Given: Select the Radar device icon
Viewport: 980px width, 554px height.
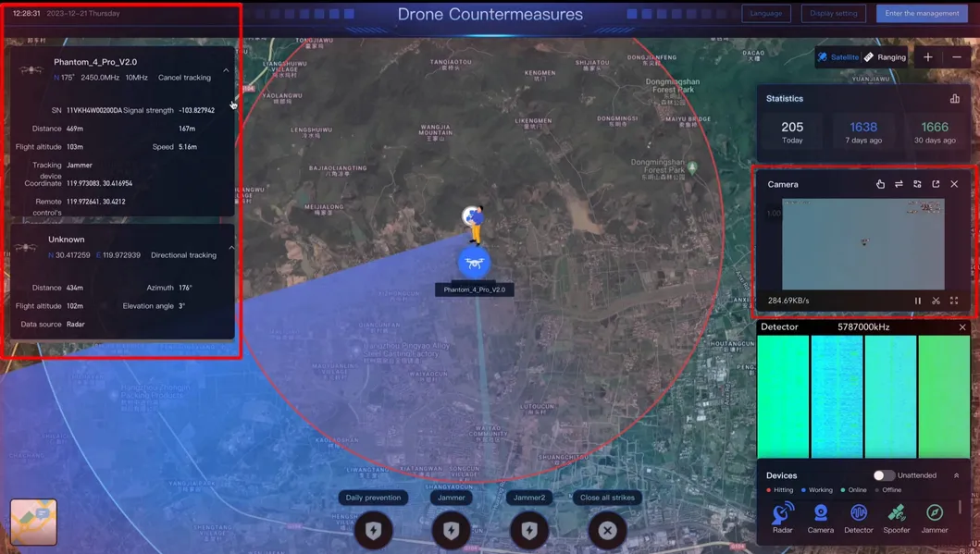Looking at the screenshot, I should 782,511.
